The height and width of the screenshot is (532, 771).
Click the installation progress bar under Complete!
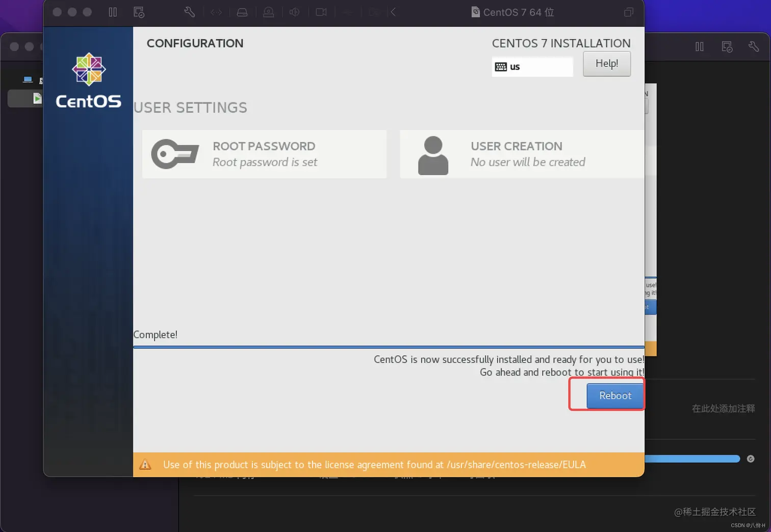[x=389, y=347]
